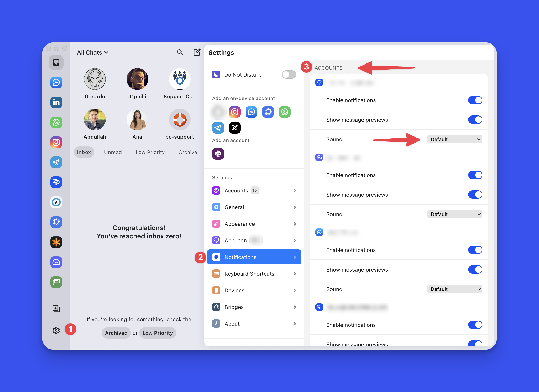Add an Instagram on-device account

[235, 112]
